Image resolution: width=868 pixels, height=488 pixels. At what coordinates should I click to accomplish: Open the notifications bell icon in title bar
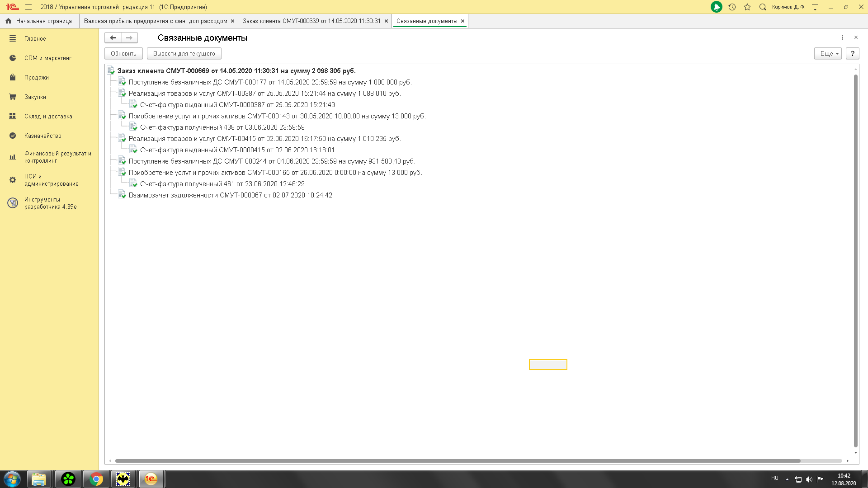pyautogui.click(x=716, y=7)
